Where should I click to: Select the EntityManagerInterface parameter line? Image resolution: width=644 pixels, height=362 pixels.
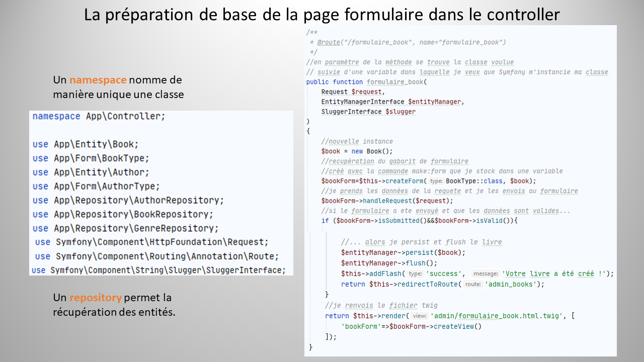coord(391,102)
